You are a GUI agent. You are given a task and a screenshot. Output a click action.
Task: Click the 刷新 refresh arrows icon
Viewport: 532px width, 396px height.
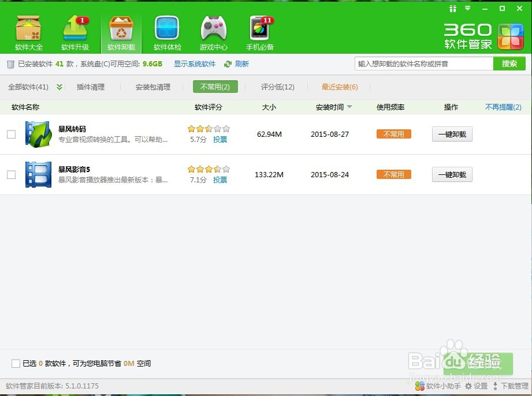coord(228,64)
